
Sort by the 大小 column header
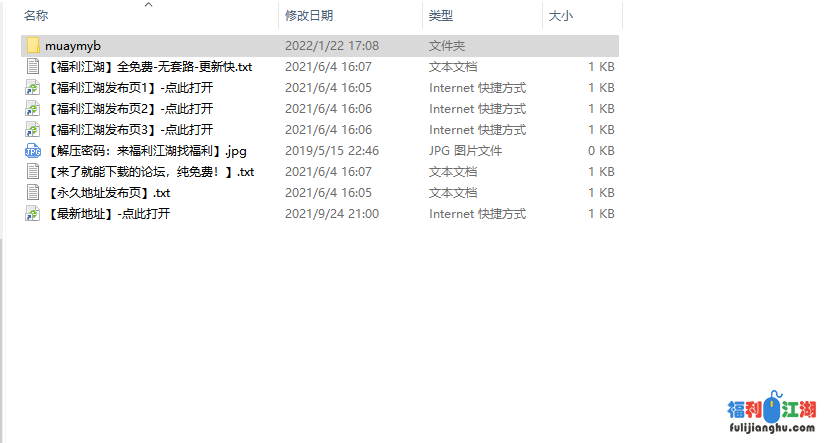[561, 16]
